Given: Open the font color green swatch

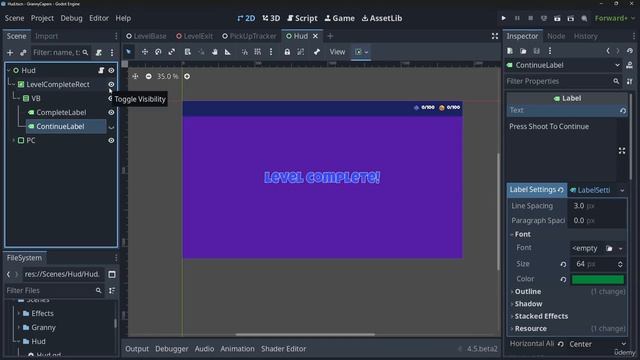Looking at the screenshot, I should [x=598, y=279].
